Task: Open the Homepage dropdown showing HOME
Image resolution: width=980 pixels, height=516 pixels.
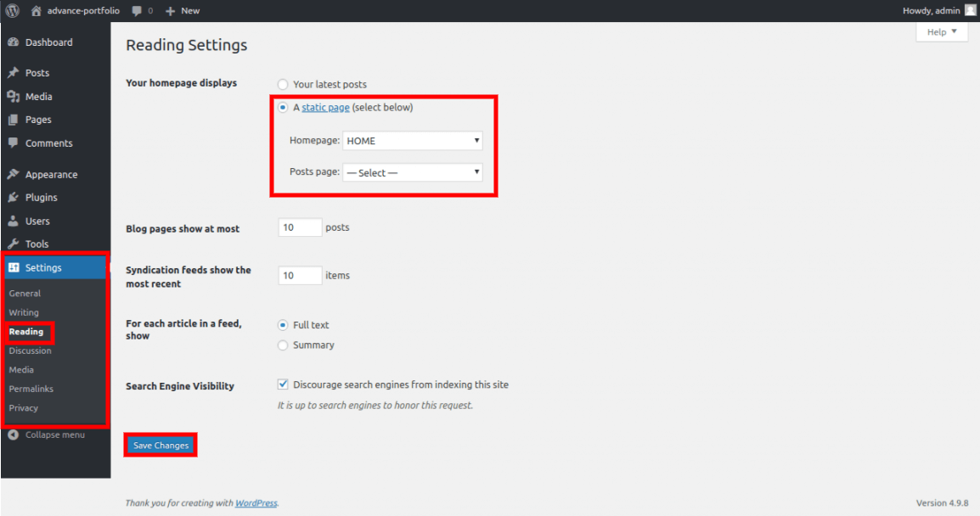Action: coord(413,141)
